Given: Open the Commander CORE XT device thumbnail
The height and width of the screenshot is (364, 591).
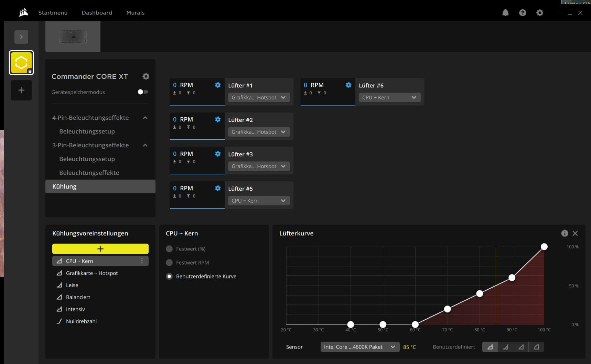Looking at the screenshot, I should 73,37.
